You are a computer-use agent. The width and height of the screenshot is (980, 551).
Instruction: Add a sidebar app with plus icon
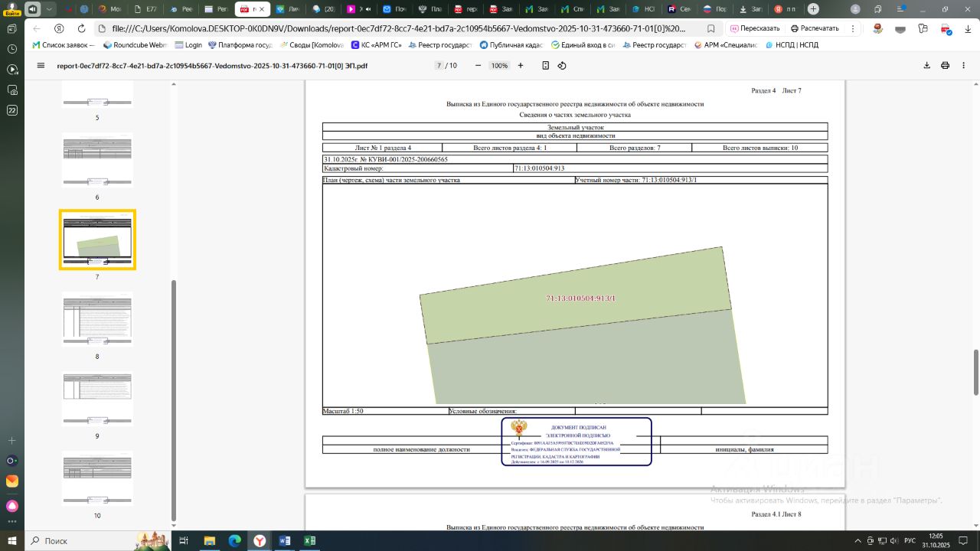coord(11,441)
